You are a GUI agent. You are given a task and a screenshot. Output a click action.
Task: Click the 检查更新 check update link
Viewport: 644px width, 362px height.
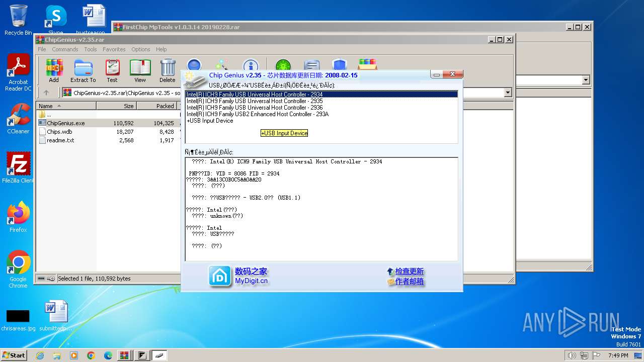click(406, 271)
